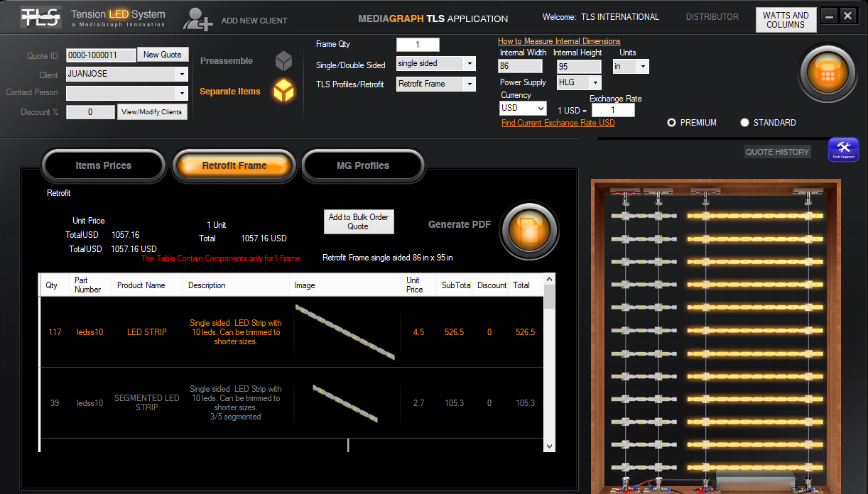Click the Generate PDF label
This screenshot has width=868, height=494.
pos(460,224)
